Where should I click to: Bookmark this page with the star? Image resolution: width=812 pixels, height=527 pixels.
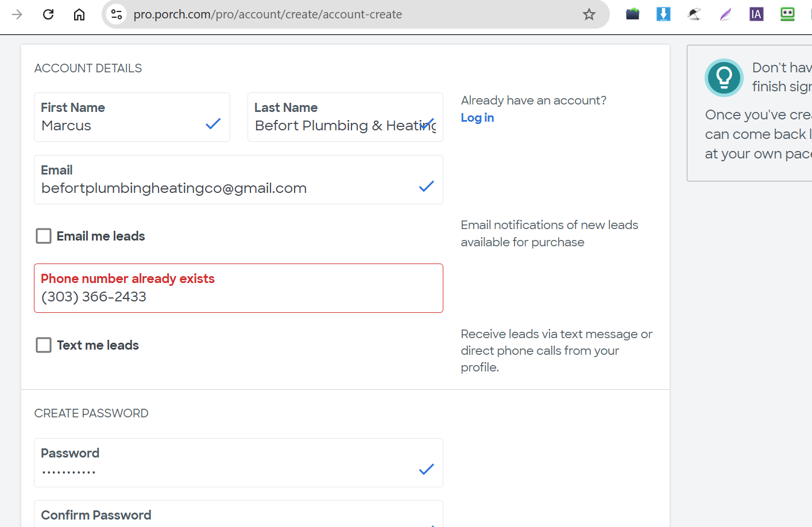tap(589, 14)
